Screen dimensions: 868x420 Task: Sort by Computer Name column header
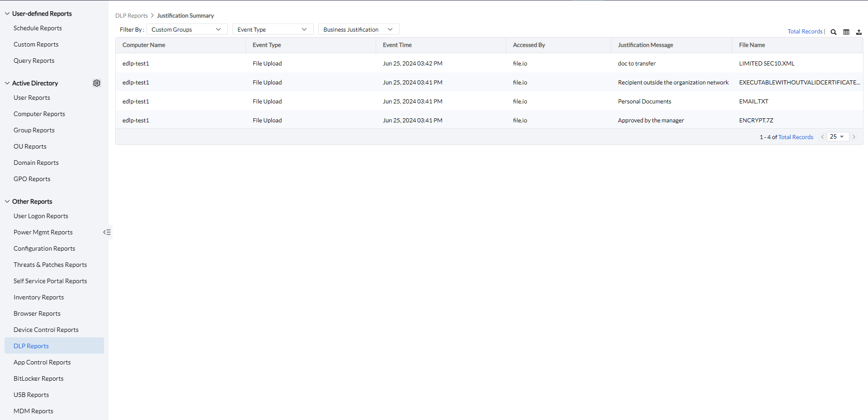[x=144, y=45]
